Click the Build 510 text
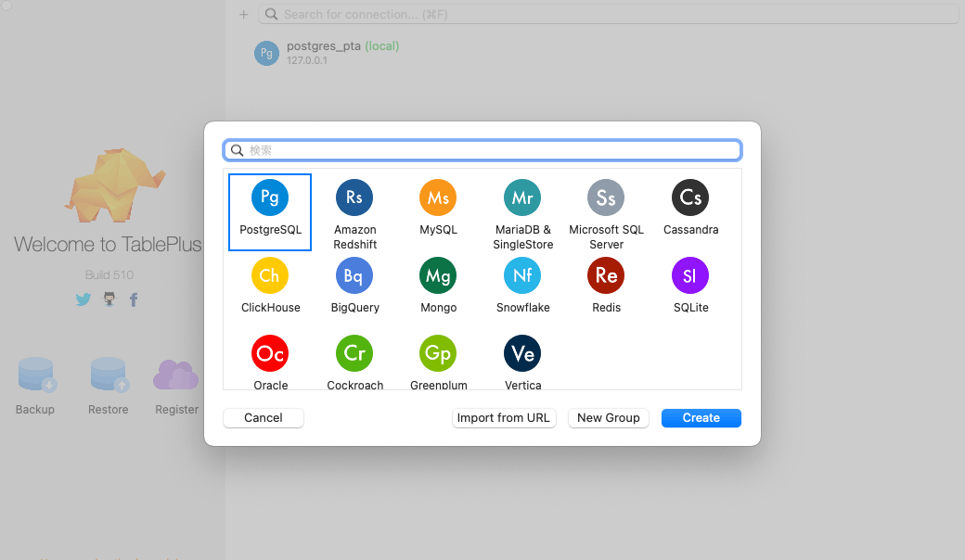965x560 pixels. pos(109,274)
